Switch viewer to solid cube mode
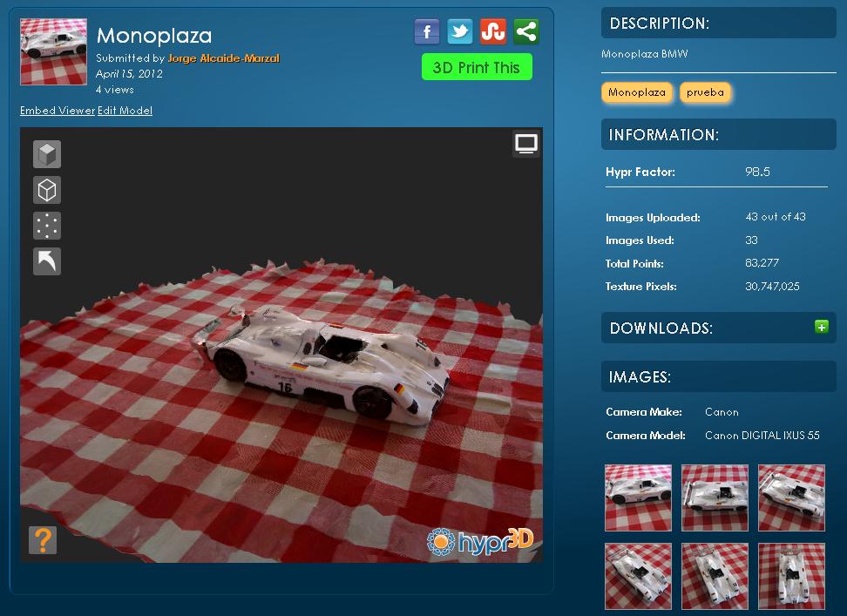 coord(47,154)
